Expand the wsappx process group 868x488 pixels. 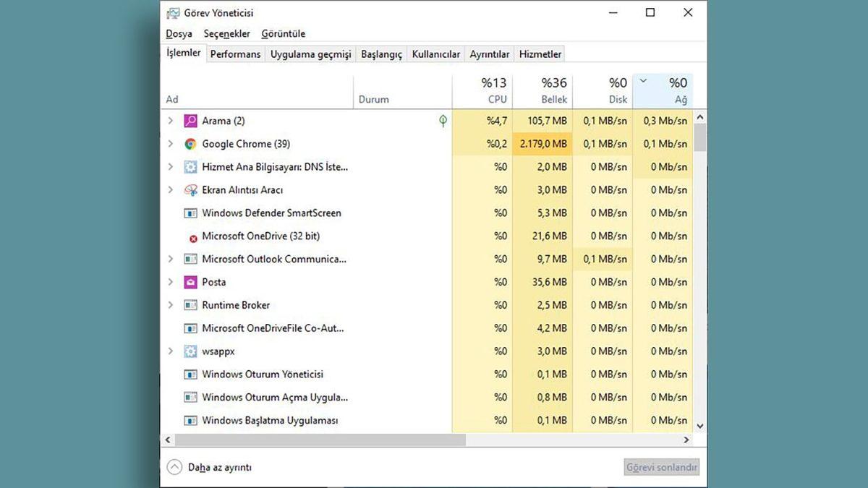[x=170, y=351]
